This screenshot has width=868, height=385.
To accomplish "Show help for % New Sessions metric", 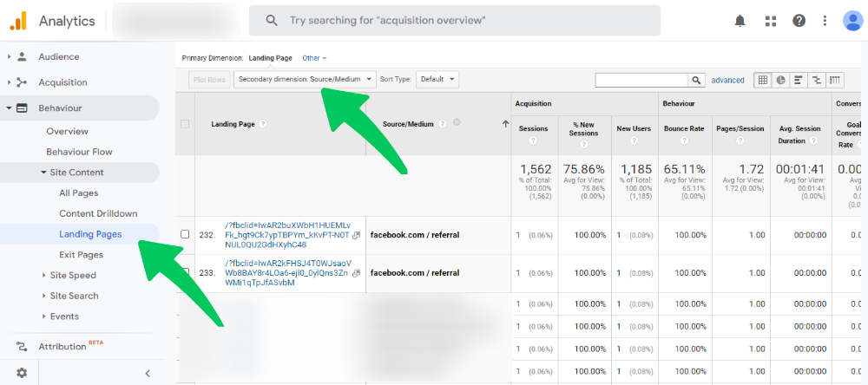I will 583,144.
